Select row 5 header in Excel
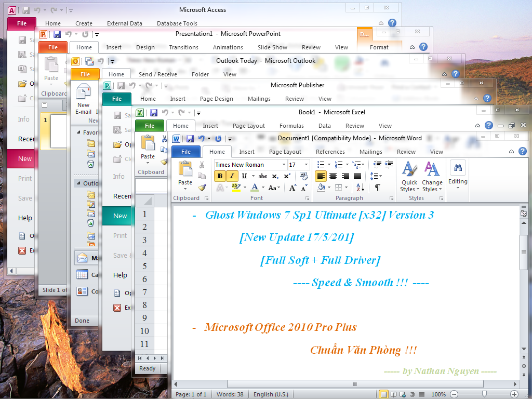Viewport: 532px width, 399px height. (144, 266)
